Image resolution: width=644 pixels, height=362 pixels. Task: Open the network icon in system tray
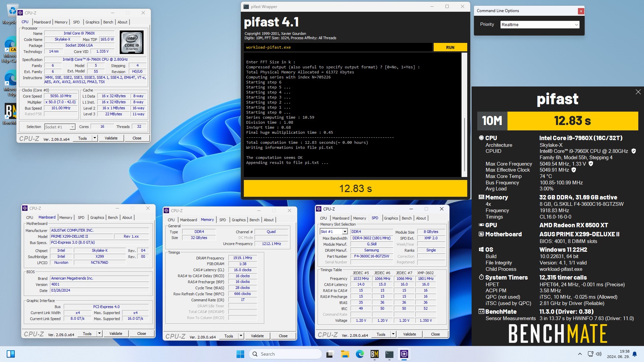pyautogui.click(x=591, y=354)
